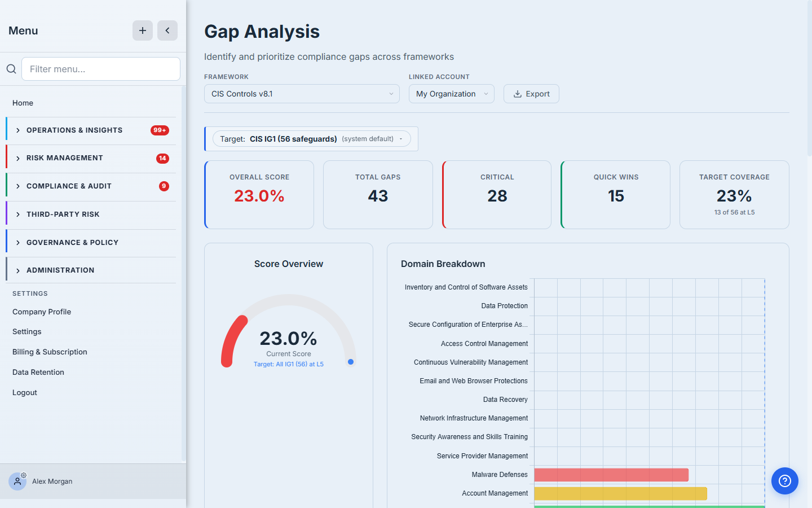Click the blue target dot on gauge

click(x=351, y=362)
